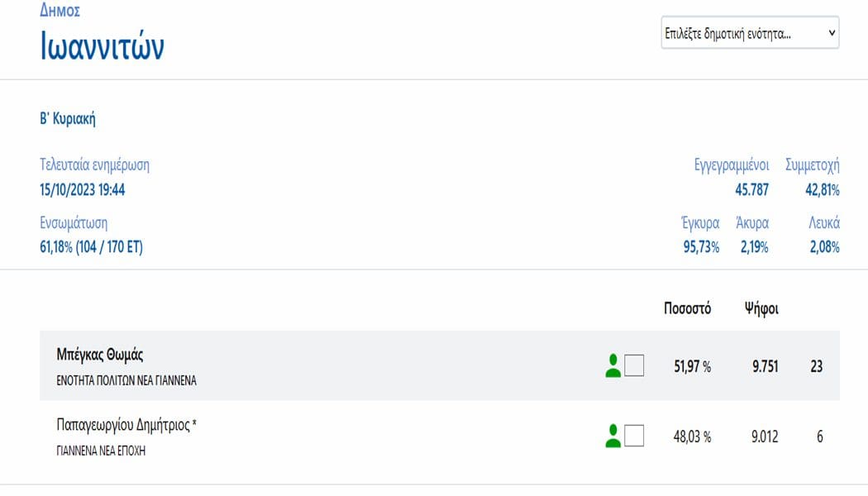Tick the checkbox in Μπέγκας Θωμάς row
Image resolution: width=868 pixels, height=496 pixels.
point(634,365)
